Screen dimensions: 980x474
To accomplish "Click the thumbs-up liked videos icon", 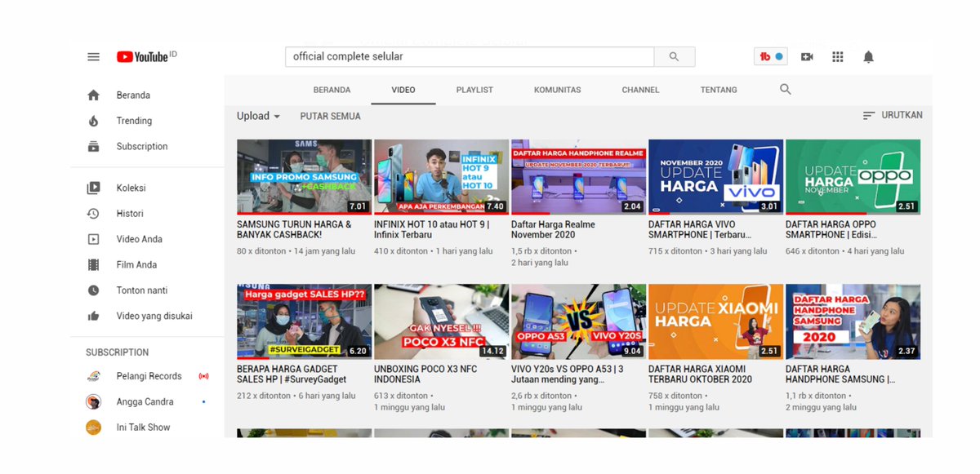I will (93, 316).
